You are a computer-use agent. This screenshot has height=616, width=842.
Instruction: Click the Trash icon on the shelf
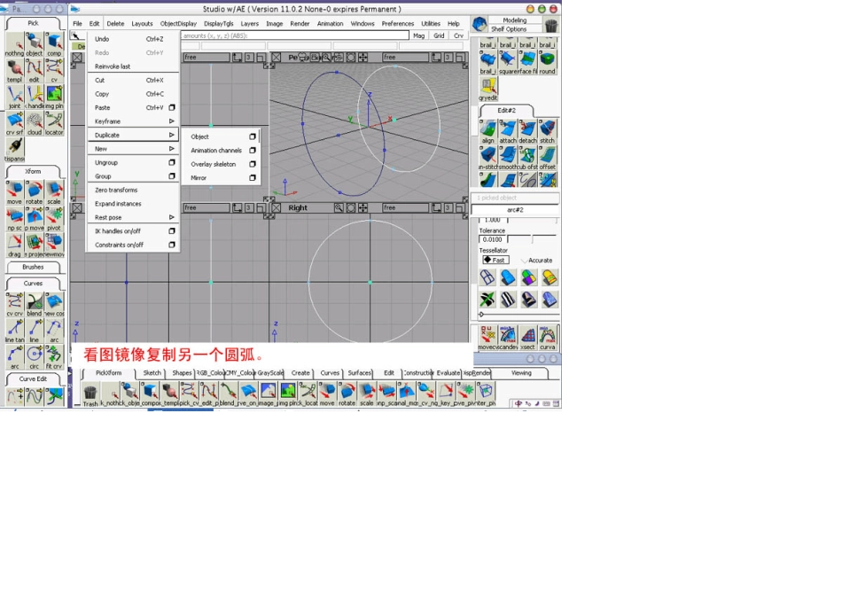point(90,393)
